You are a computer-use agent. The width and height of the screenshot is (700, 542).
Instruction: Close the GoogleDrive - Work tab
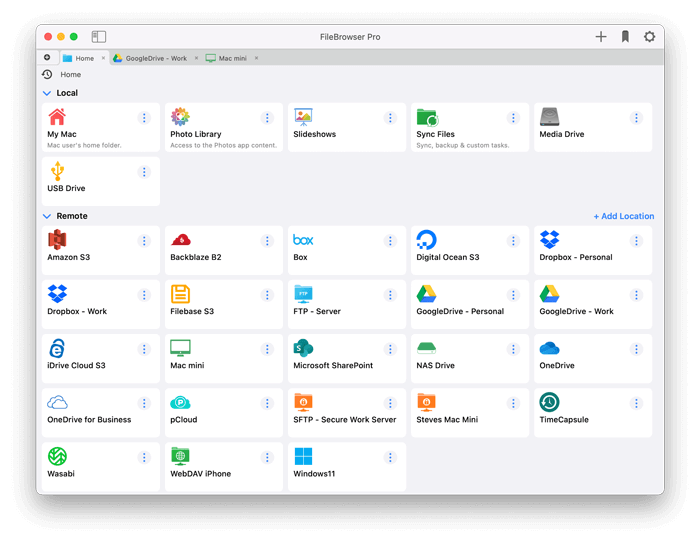[196, 58]
